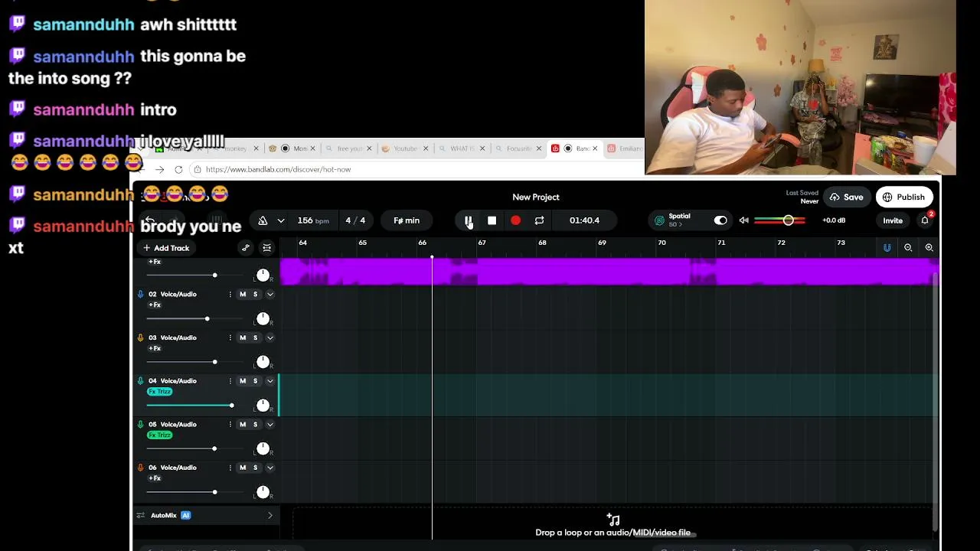Screen dimensions: 980x551
Task: Toggle the snap magnet icon
Action: (x=887, y=248)
